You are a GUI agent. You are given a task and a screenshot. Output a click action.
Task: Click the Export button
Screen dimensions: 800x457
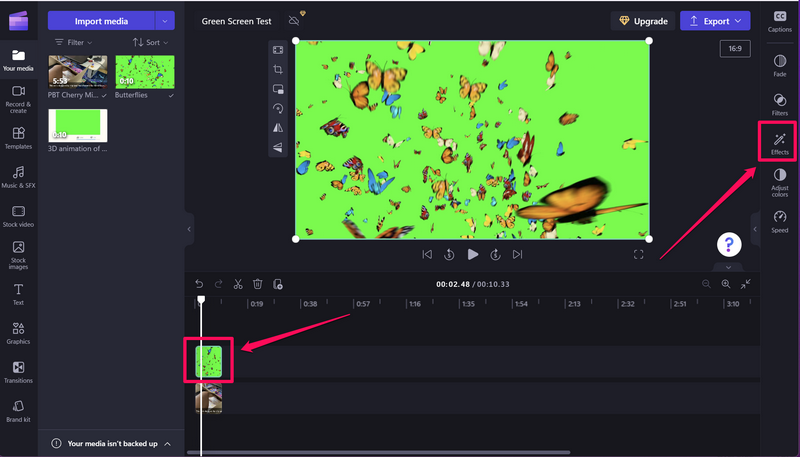click(715, 21)
